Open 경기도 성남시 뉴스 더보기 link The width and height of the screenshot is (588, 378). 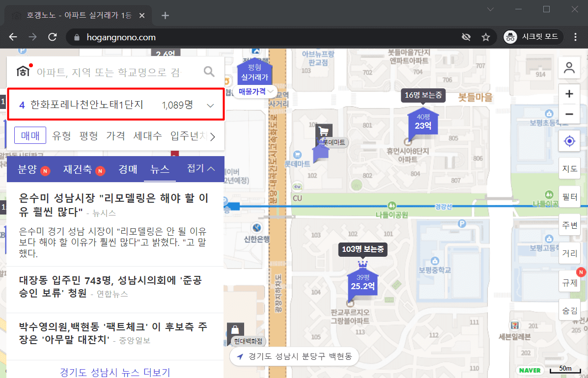115,372
